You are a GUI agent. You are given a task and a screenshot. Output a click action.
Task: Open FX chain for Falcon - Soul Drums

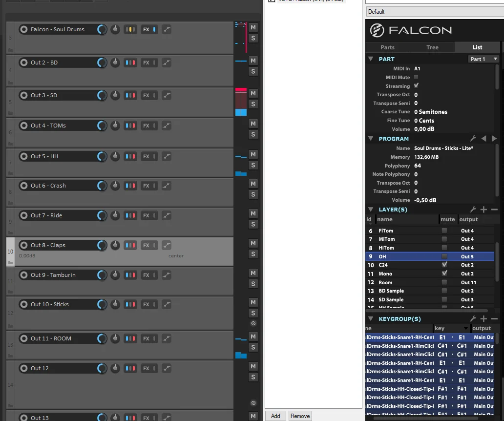tap(146, 29)
